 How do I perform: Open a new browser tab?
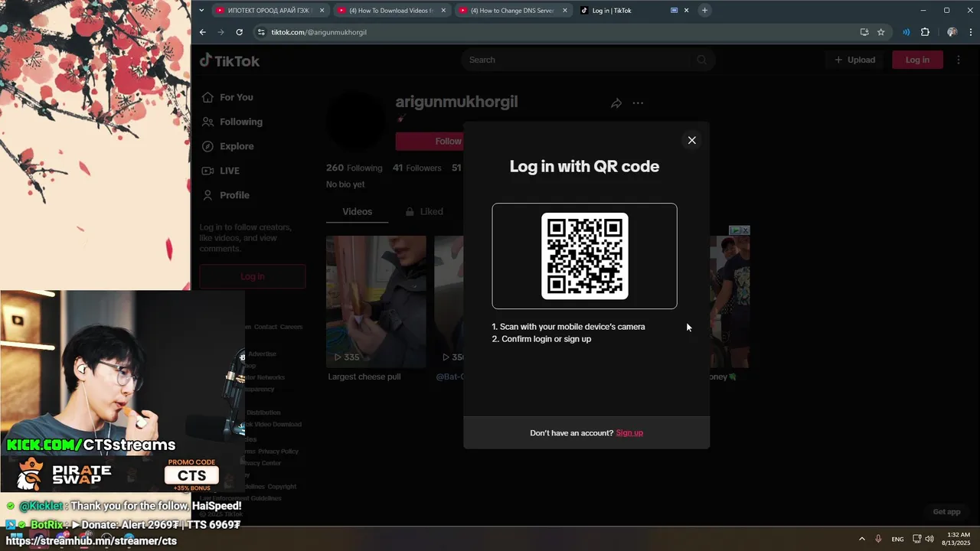(x=704, y=11)
